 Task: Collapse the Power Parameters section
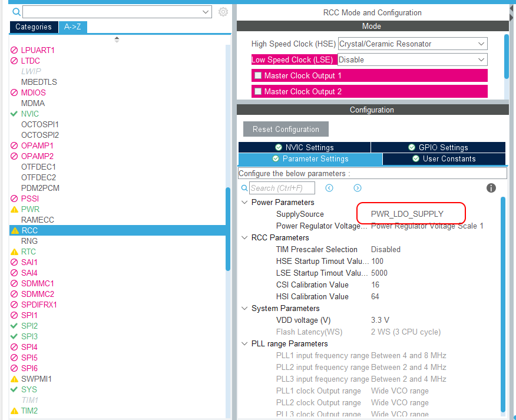[x=244, y=202]
